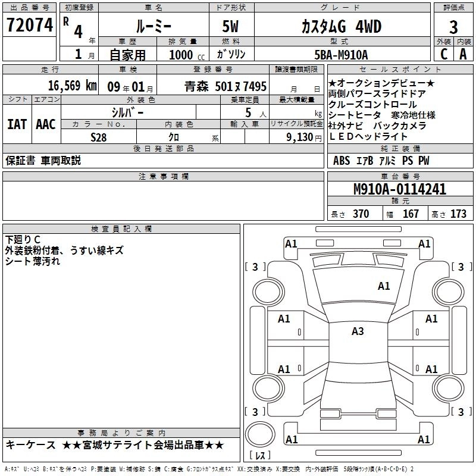Click the A3 mark on the roof
The height and width of the screenshot is (476, 476).
358,331
